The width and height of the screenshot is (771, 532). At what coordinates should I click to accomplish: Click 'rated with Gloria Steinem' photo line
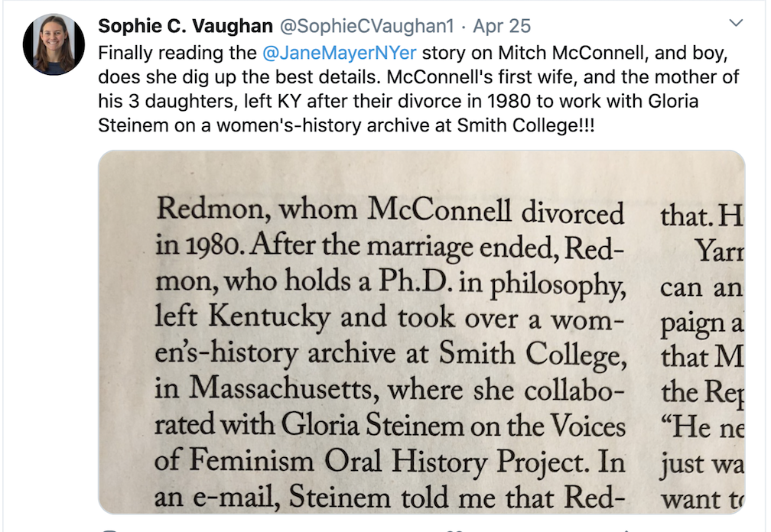point(389,426)
